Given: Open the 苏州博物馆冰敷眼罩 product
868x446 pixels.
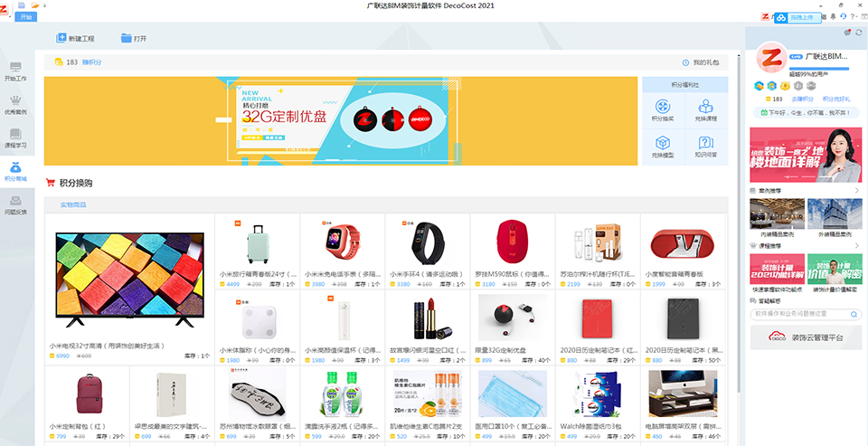Looking at the screenshot, I should (258, 403).
